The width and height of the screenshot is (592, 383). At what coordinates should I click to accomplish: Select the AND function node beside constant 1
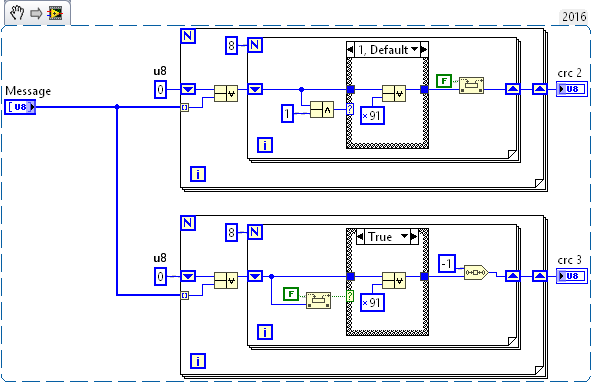coord(322,110)
